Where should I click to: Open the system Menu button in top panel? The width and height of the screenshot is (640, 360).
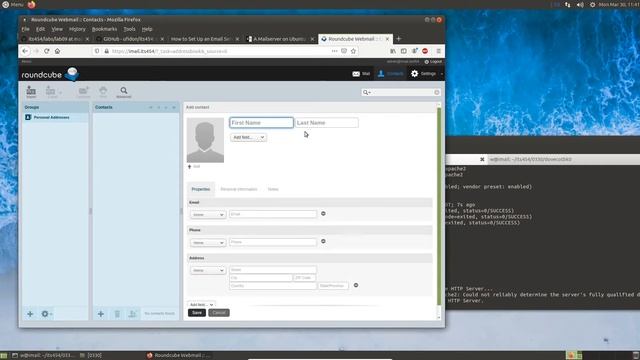click(x=13, y=4)
